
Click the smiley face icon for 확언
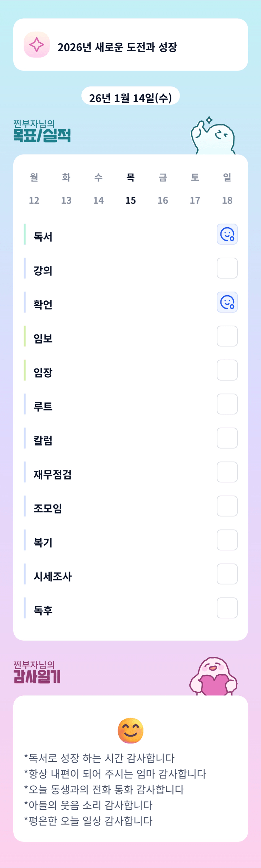227,302
